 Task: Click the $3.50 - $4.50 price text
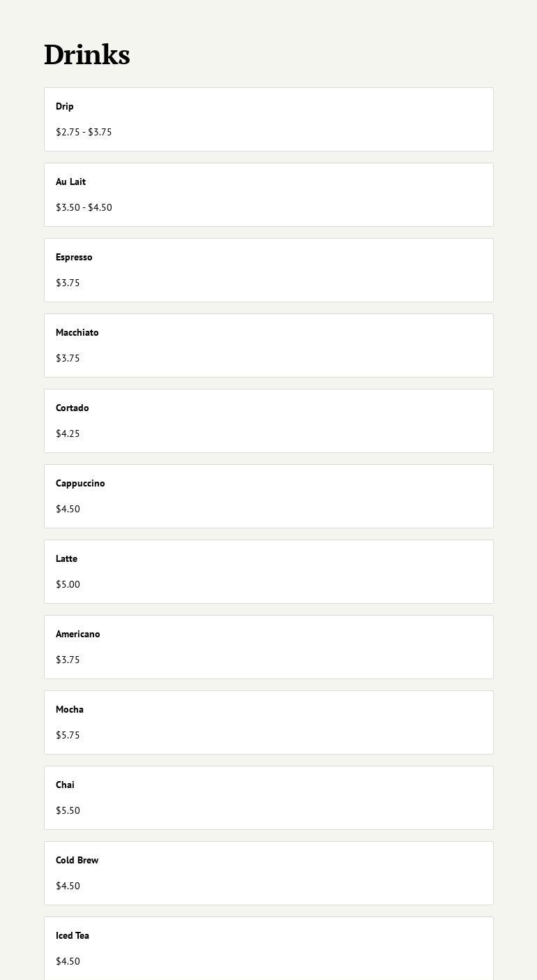click(x=84, y=207)
